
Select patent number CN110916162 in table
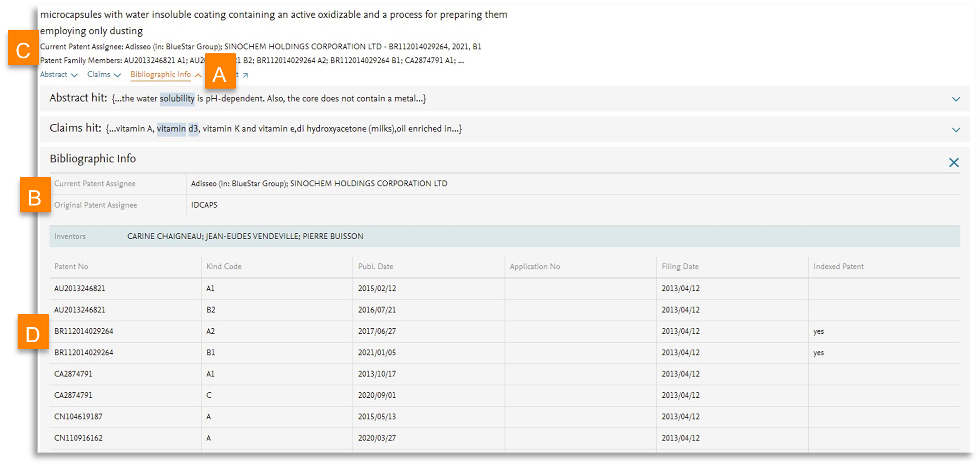pyautogui.click(x=78, y=438)
